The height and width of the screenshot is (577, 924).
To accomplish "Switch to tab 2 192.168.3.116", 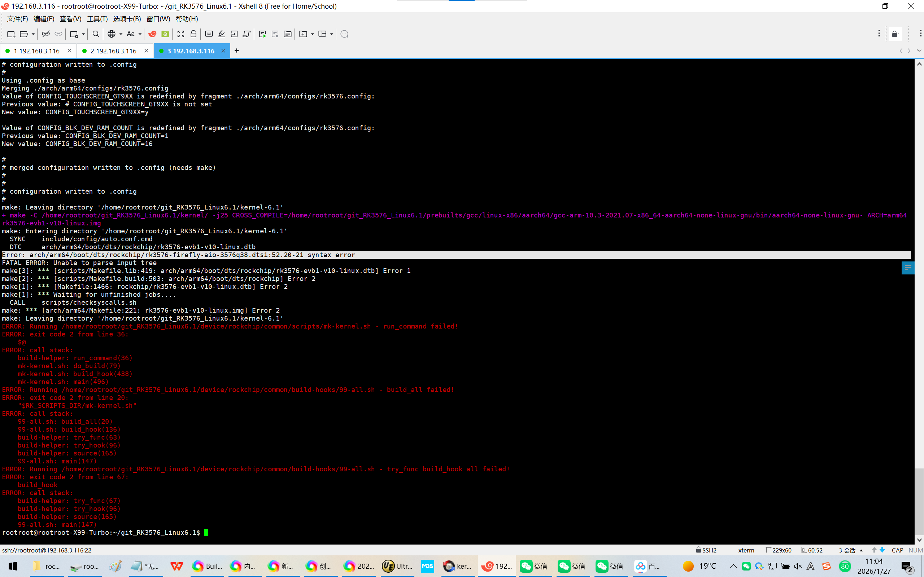I will (x=113, y=51).
